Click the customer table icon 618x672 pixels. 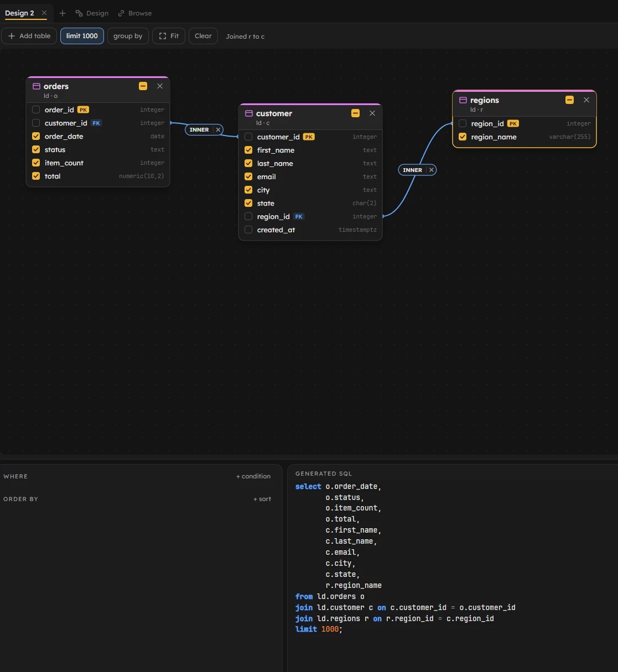pos(249,113)
